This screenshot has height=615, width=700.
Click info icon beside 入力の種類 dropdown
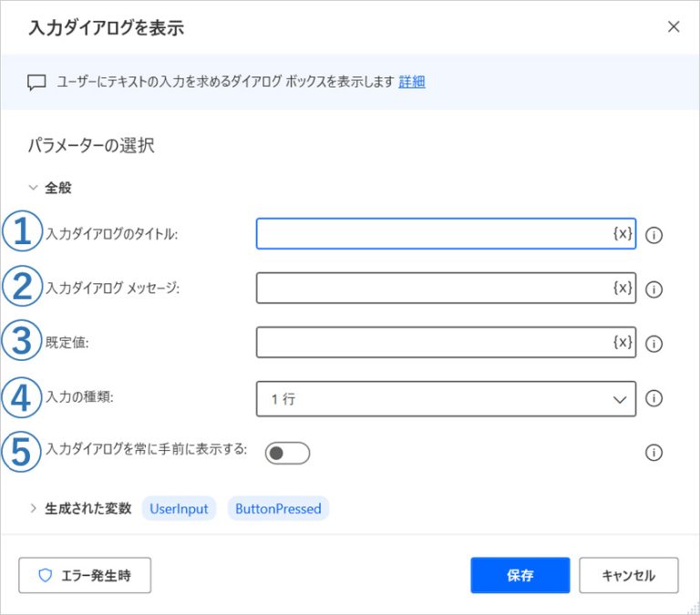pos(654,398)
